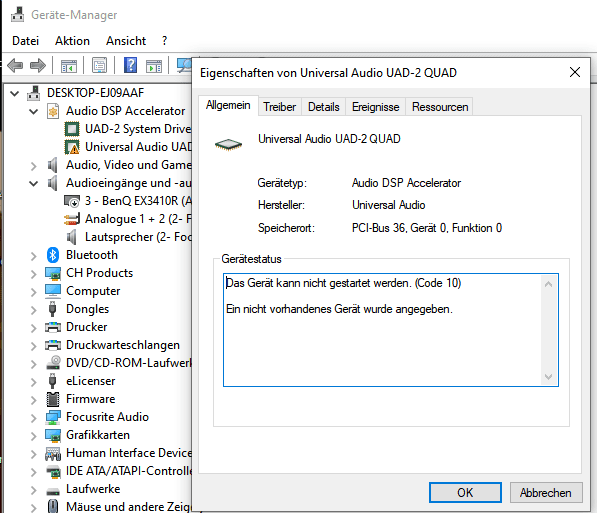Click the Computer monitor icon
Image resolution: width=597 pixels, height=513 pixels.
[x=53, y=291]
